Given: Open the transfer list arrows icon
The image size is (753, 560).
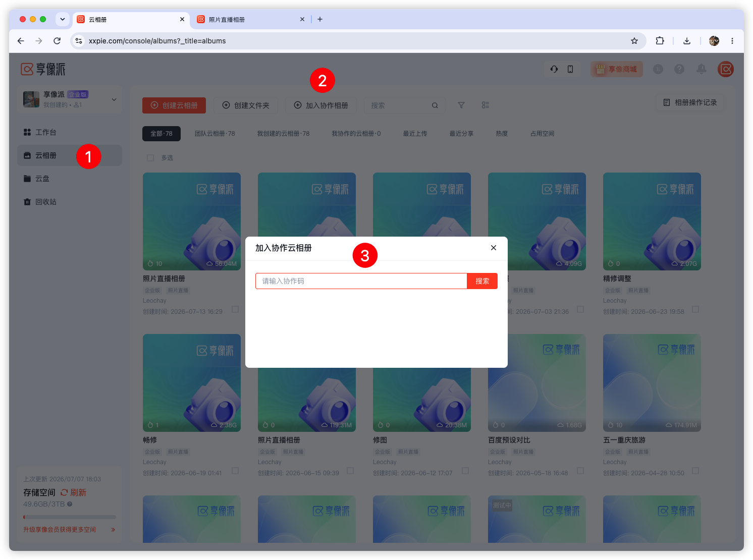Looking at the screenshot, I should click(x=658, y=69).
